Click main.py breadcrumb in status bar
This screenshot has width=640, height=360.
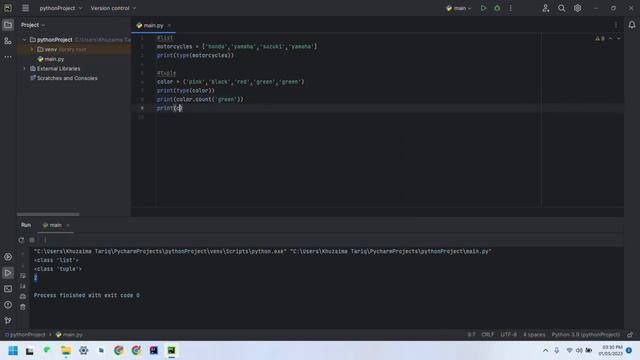coord(69,334)
